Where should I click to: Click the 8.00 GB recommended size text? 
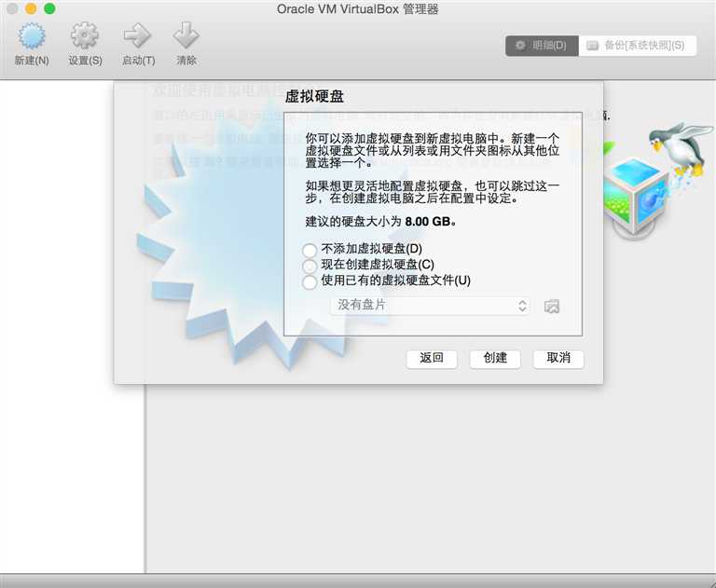pyautogui.click(x=428, y=222)
